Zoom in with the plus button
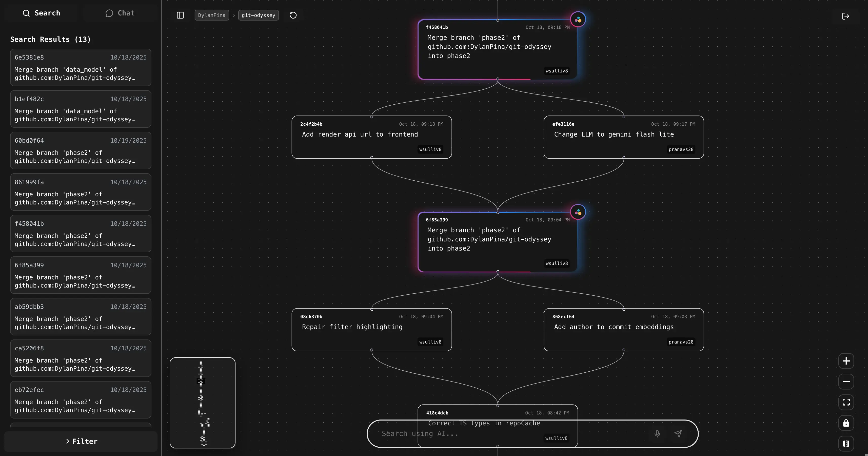Viewport: 868px width, 456px height. (x=846, y=361)
